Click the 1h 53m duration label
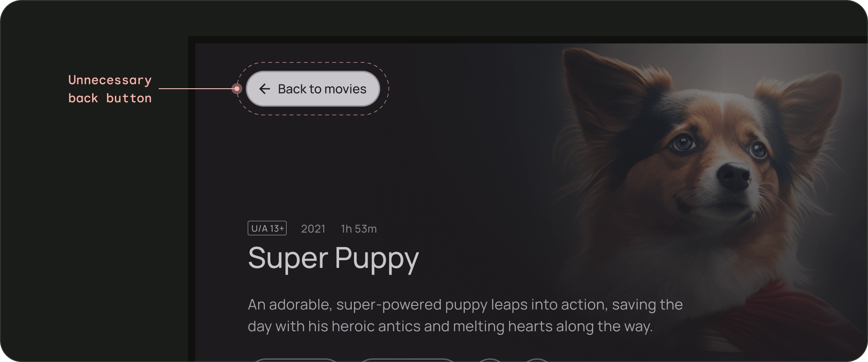The image size is (868, 362). pos(359,229)
